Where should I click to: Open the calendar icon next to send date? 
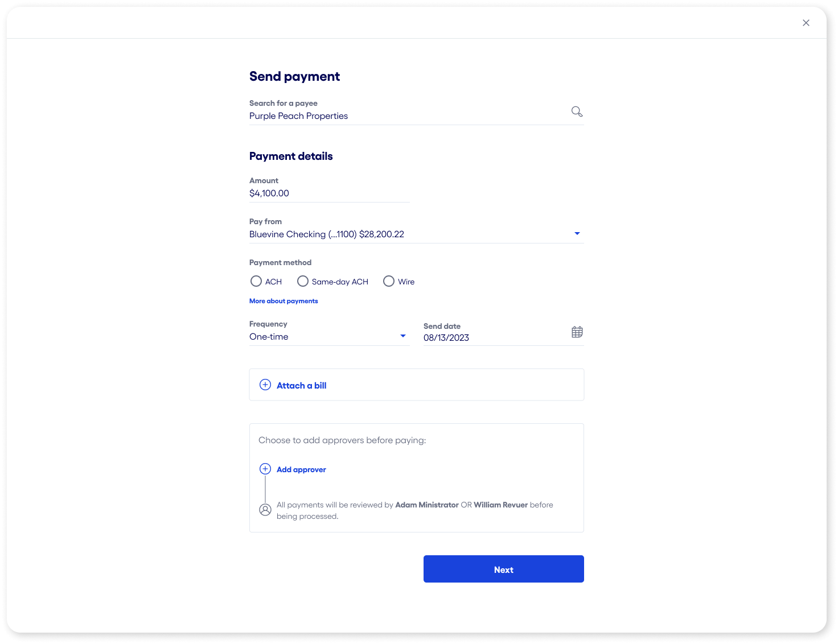577,332
